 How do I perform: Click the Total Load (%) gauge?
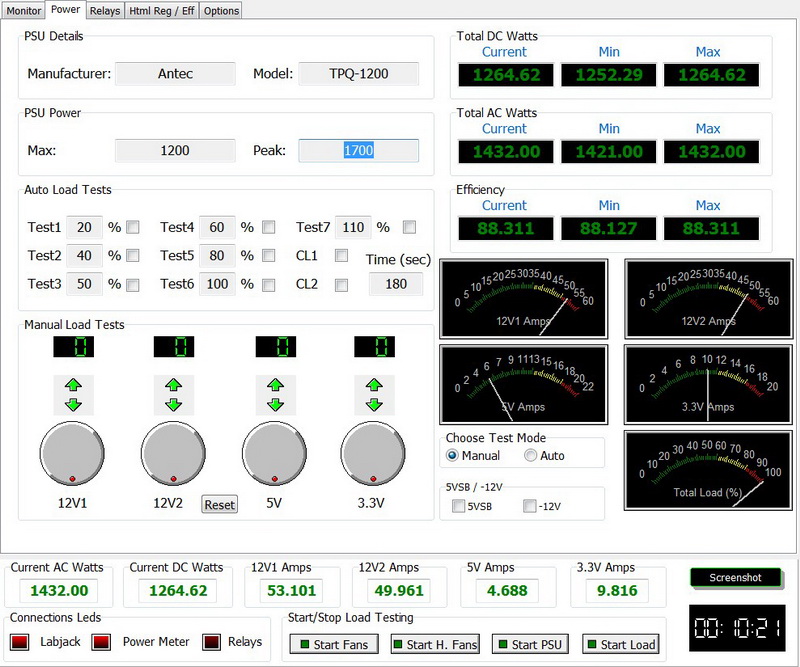point(709,469)
